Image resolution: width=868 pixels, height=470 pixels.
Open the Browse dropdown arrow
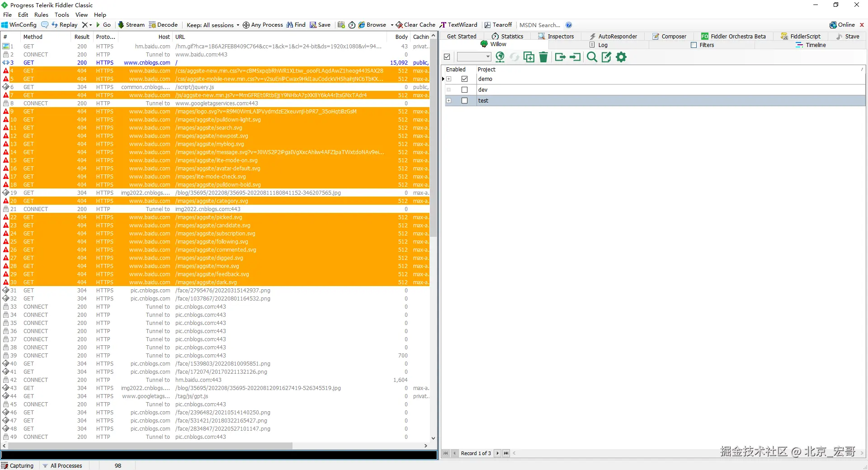click(x=392, y=25)
